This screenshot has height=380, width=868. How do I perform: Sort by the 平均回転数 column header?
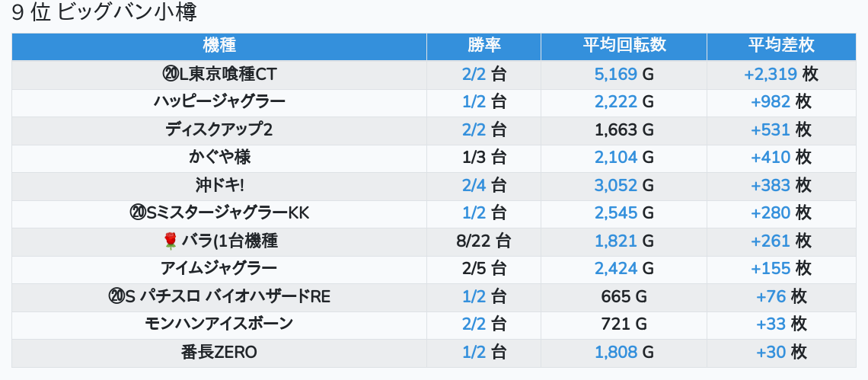coord(624,45)
